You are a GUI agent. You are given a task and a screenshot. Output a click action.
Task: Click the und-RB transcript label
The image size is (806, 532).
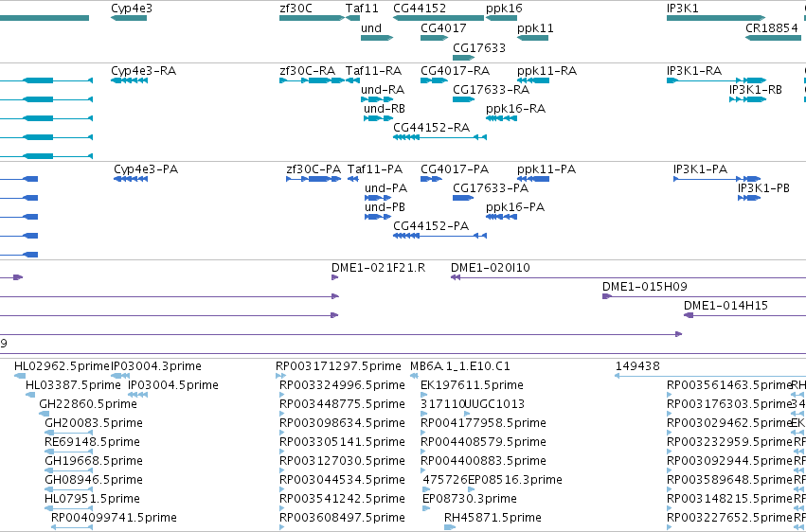pyautogui.click(x=385, y=108)
